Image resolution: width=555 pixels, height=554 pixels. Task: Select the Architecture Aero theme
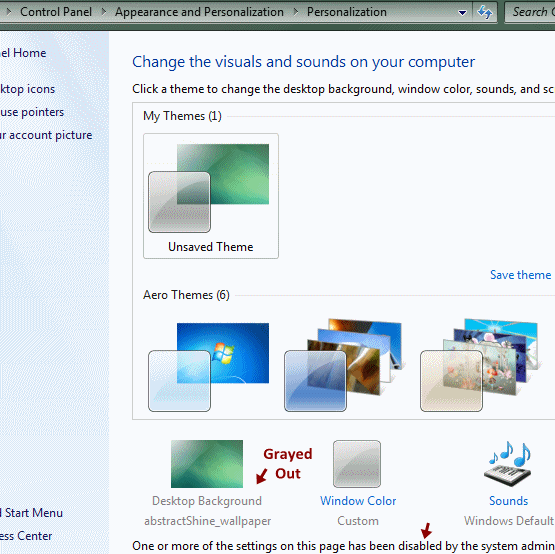[x=344, y=365]
